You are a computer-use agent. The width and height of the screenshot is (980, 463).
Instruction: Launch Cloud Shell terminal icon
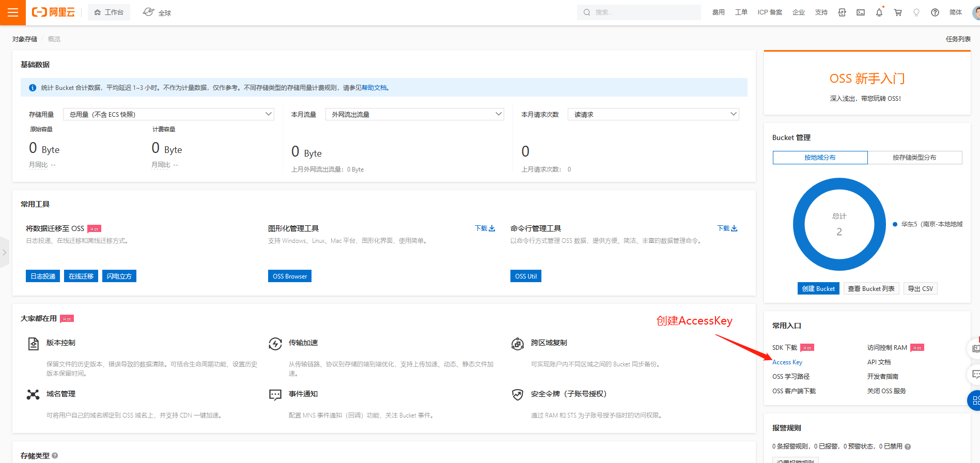(x=861, y=12)
